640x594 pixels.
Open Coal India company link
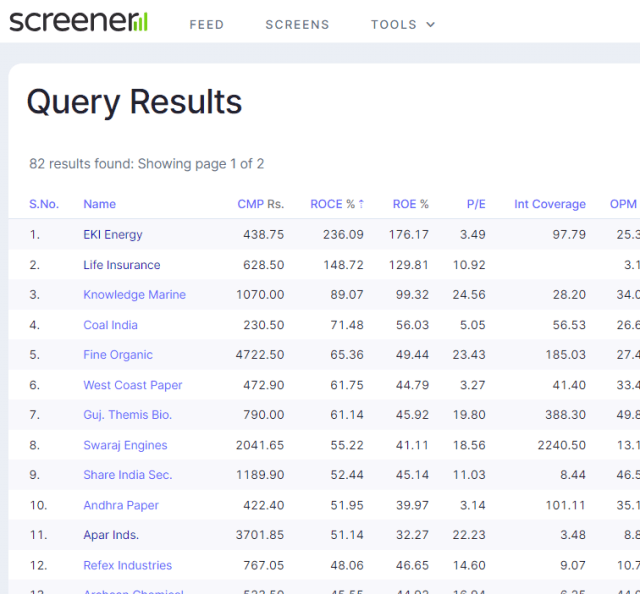point(110,325)
